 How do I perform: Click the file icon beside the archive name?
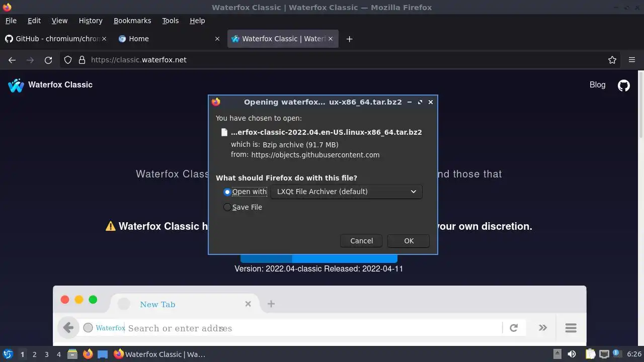224,132
